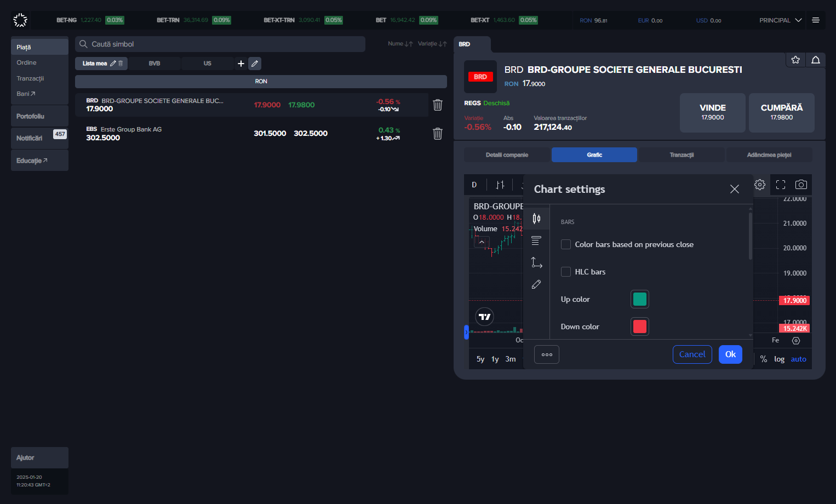This screenshot has height=504, width=836.
Task: Open the Appearance settings pencil tab icon
Action: click(x=536, y=284)
